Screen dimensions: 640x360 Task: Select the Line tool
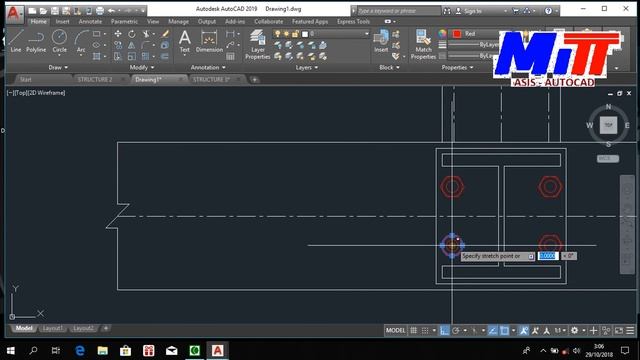tap(16, 41)
